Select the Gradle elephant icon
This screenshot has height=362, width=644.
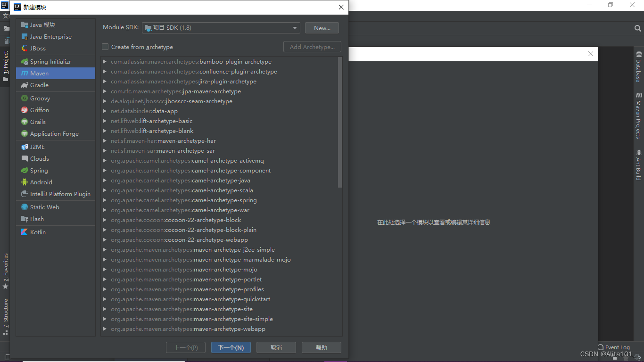[x=25, y=85]
